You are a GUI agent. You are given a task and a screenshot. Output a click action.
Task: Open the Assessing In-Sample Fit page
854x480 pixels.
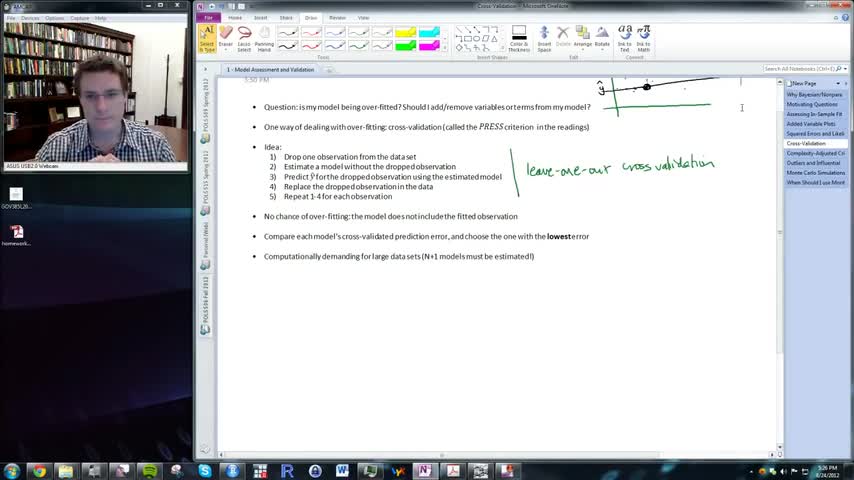[815, 114]
